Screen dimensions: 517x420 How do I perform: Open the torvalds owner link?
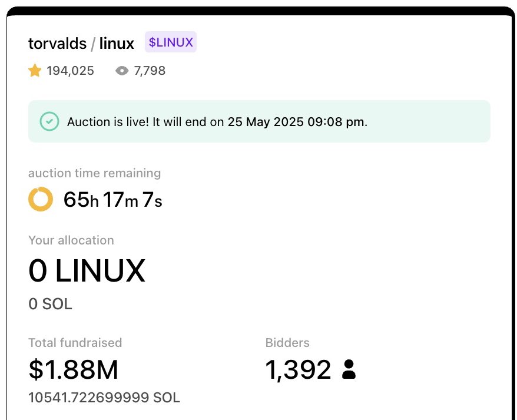tap(57, 43)
